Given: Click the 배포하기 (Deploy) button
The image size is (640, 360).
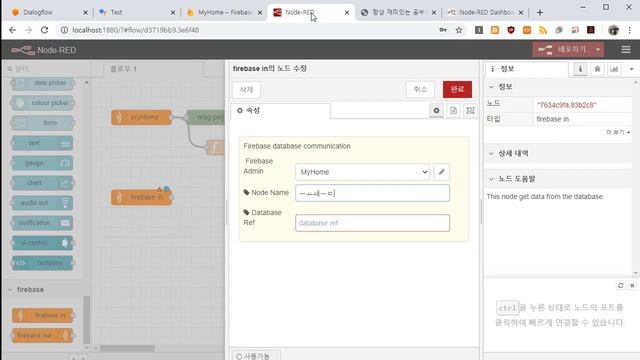Looking at the screenshot, I should point(562,50).
